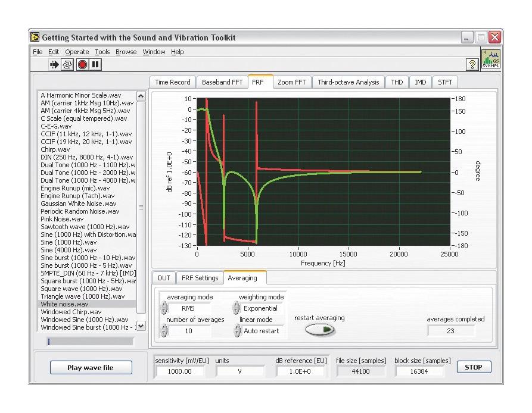Click the weighting mode stepper arrows
The width and height of the screenshot is (532, 413).
pos(236,308)
